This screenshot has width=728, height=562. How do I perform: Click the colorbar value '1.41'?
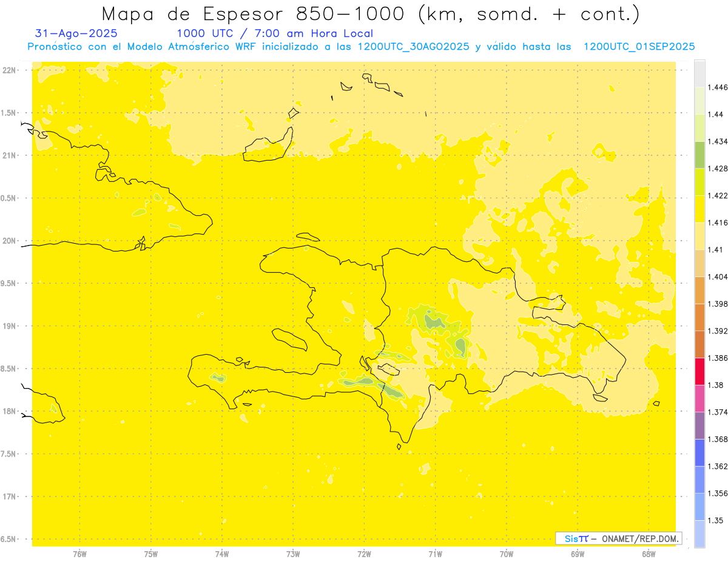pos(716,250)
